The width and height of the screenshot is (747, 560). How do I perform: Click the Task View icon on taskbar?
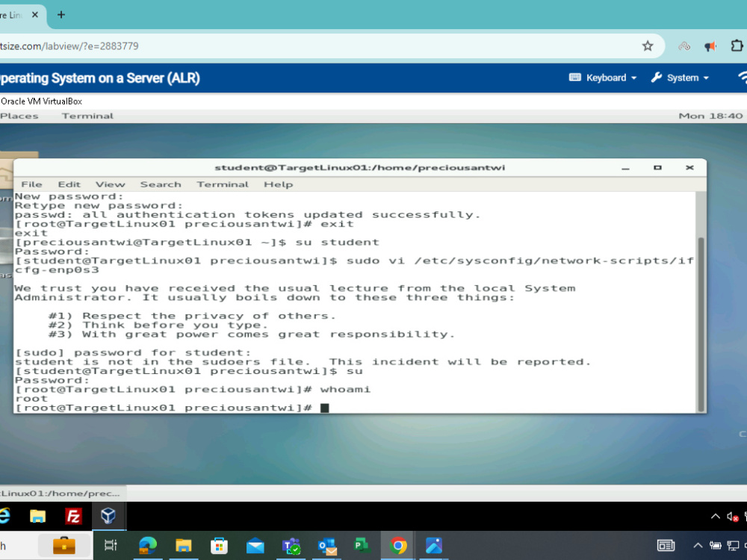click(111, 545)
